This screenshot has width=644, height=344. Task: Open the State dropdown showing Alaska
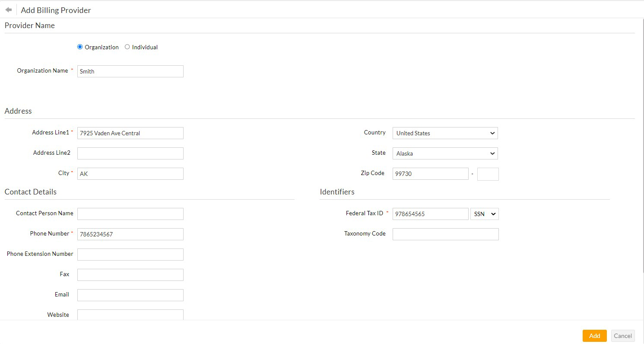[445, 153]
